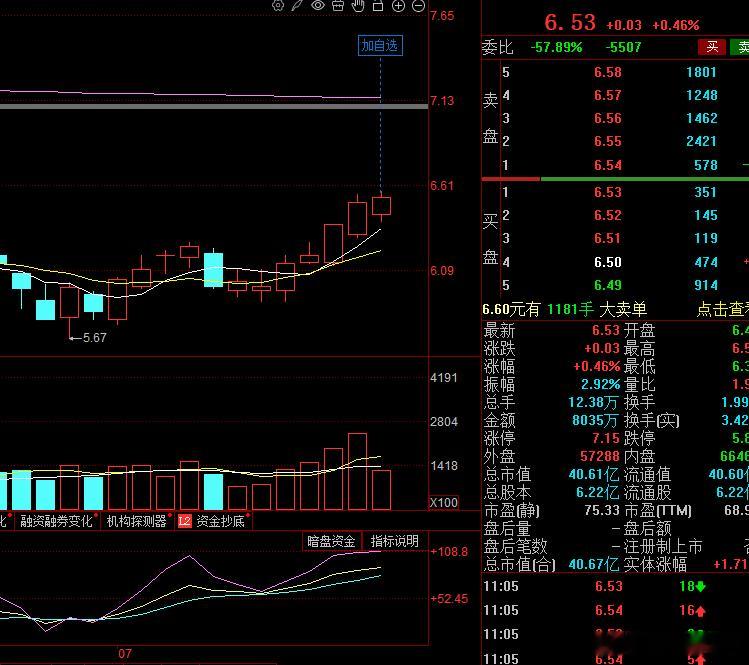Select buy level 4 price 6.50
The width and height of the screenshot is (749, 665).
[608, 262]
